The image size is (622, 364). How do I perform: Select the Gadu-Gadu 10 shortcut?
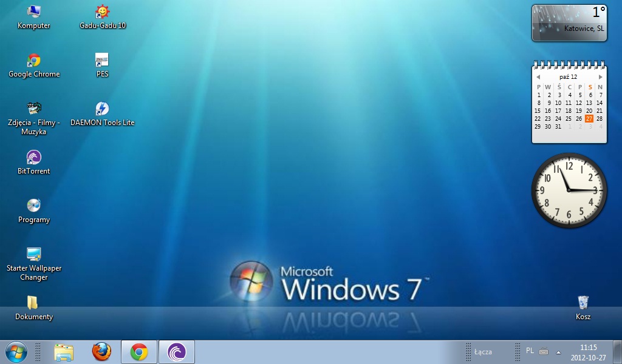point(103,12)
